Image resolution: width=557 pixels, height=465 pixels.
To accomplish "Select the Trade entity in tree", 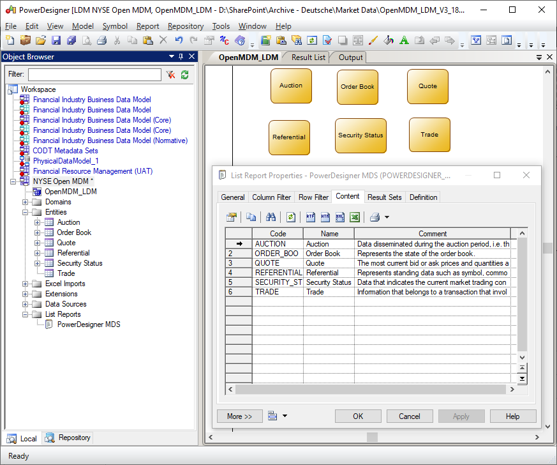I will tap(66, 274).
